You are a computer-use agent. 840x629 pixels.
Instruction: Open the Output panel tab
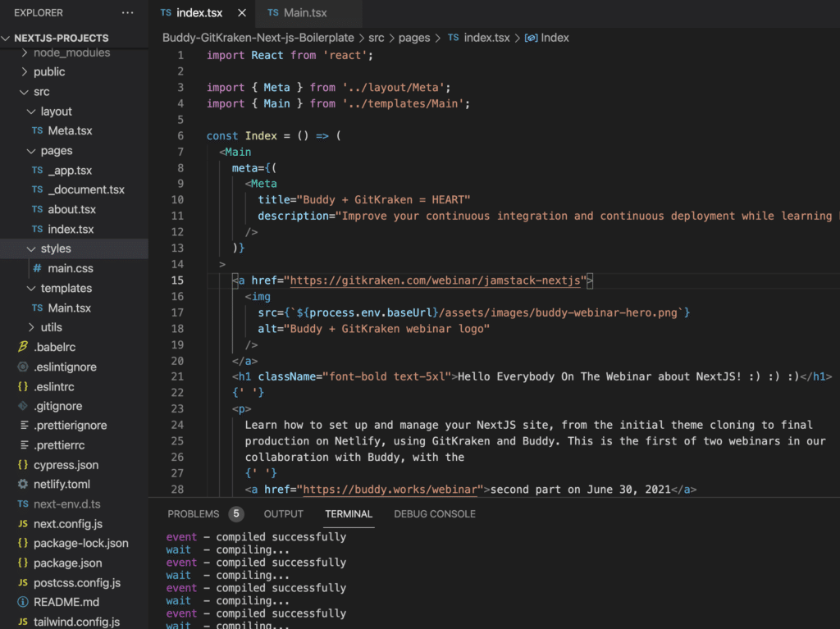click(284, 514)
